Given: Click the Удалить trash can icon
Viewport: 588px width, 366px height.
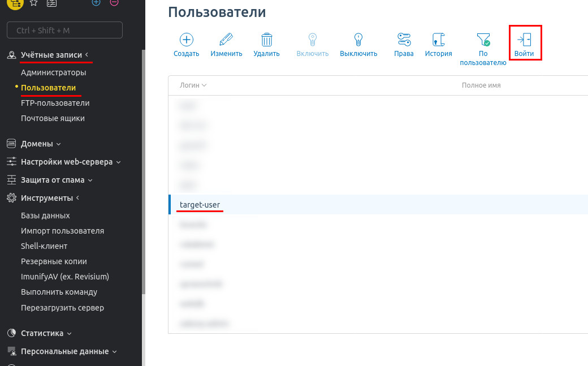Looking at the screenshot, I should coord(267,40).
